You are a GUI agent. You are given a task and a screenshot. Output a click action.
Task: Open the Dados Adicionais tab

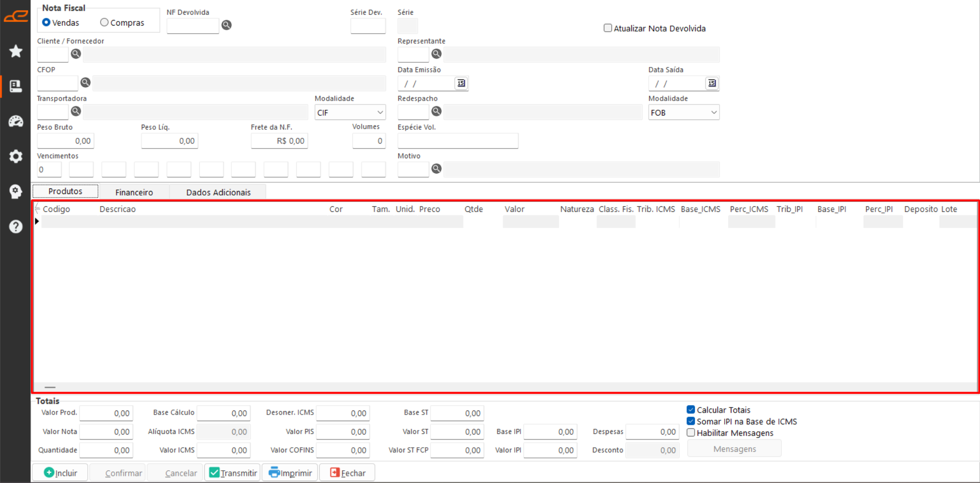pos(218,192)
